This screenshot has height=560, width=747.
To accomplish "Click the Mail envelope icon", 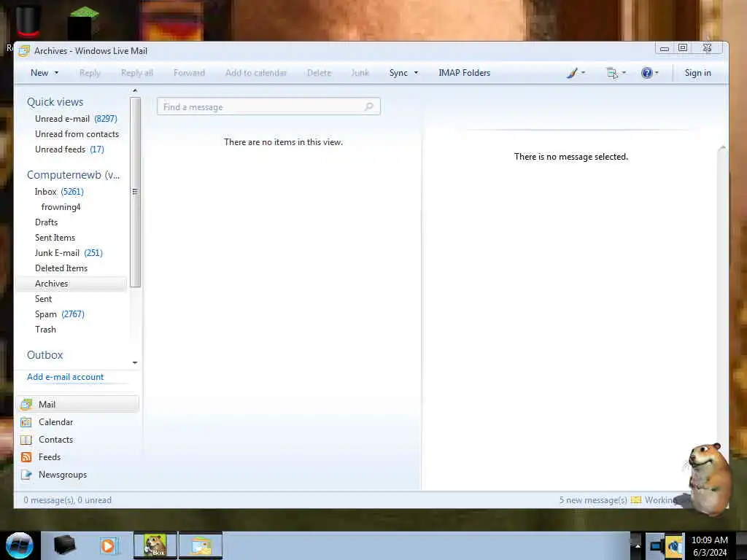I will pos(27,404).
